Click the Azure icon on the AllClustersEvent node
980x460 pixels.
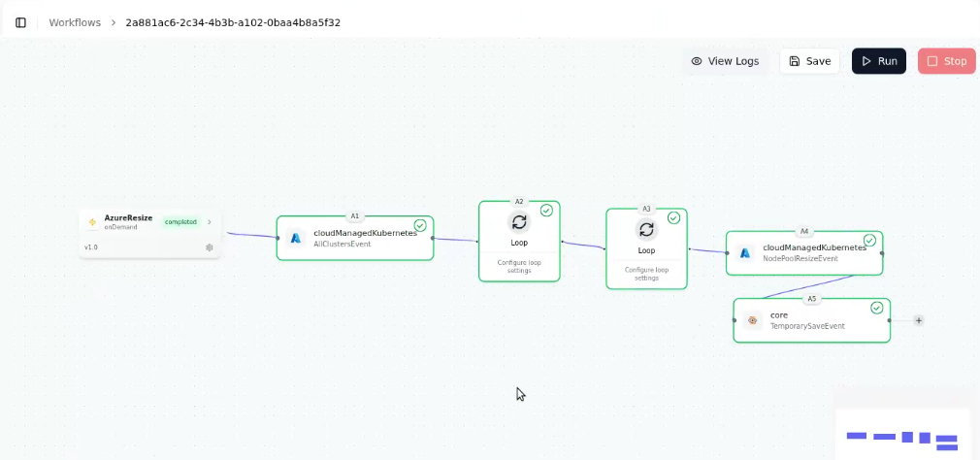296,238
